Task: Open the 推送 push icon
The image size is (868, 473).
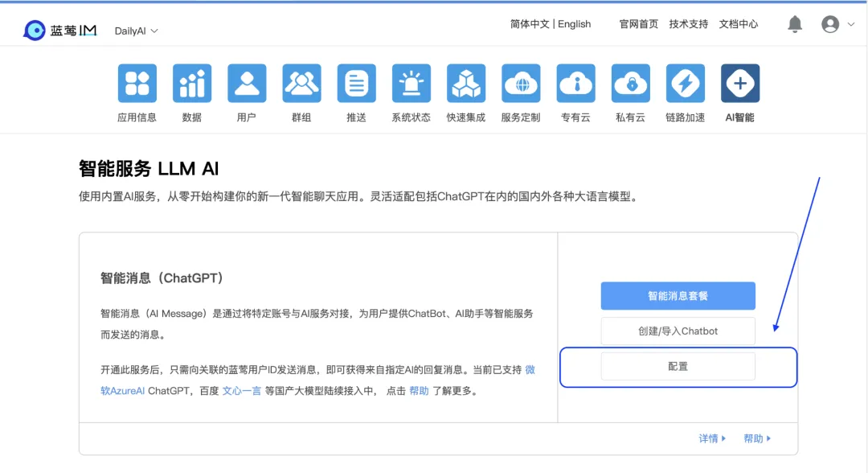Action: pos(356,84)
